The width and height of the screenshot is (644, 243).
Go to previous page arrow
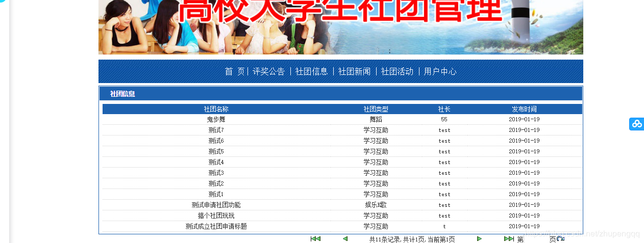coord(345,239)
